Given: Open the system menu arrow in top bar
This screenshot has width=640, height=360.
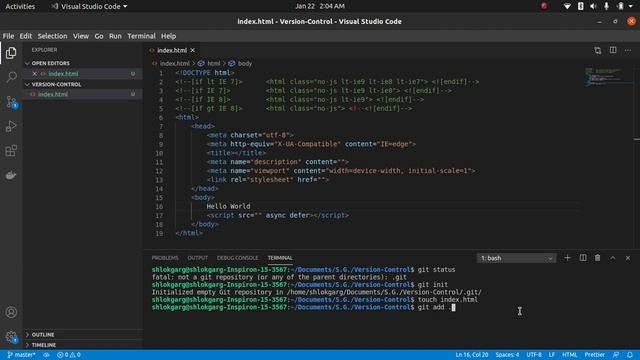Looking at the screenshot, I should tap(631, 6).
